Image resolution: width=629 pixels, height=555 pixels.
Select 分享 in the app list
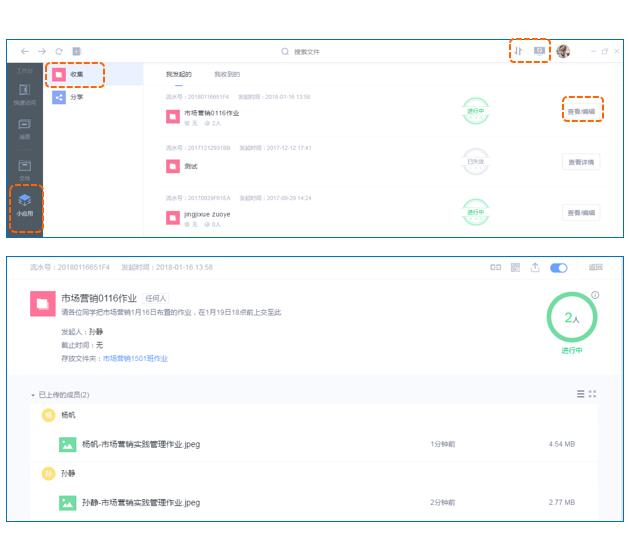tap(75, 97)
